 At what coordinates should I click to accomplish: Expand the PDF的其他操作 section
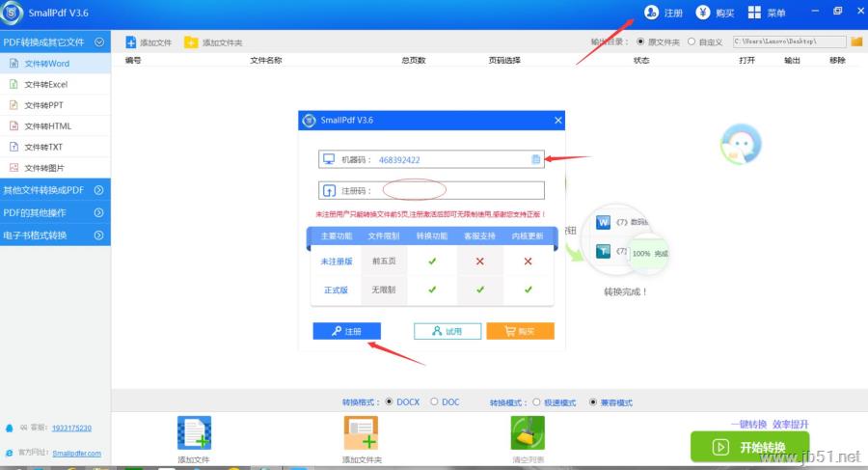55,212
